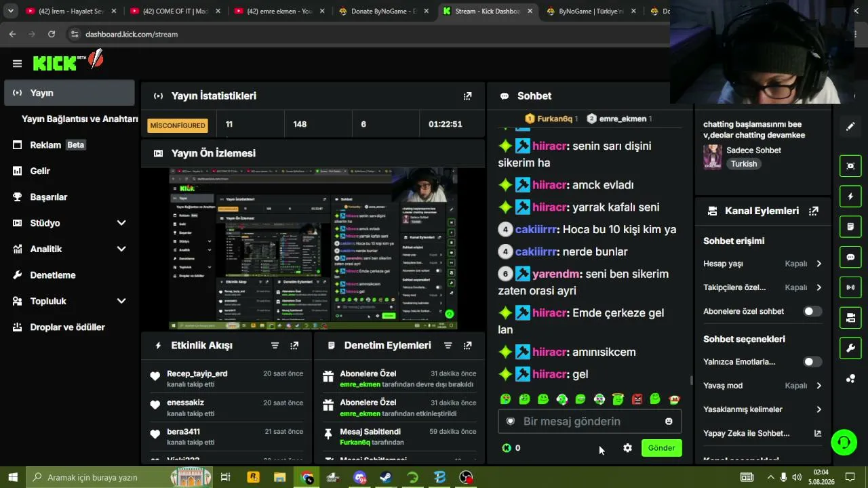The width and height of the screenshot is (868, 488).
Task: Click the stream preview thumbnail
Action: click(x=313, y=249)
